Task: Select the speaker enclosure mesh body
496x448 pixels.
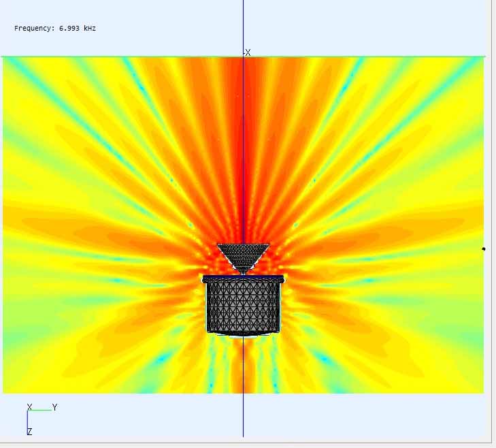Action: point(243,305)
